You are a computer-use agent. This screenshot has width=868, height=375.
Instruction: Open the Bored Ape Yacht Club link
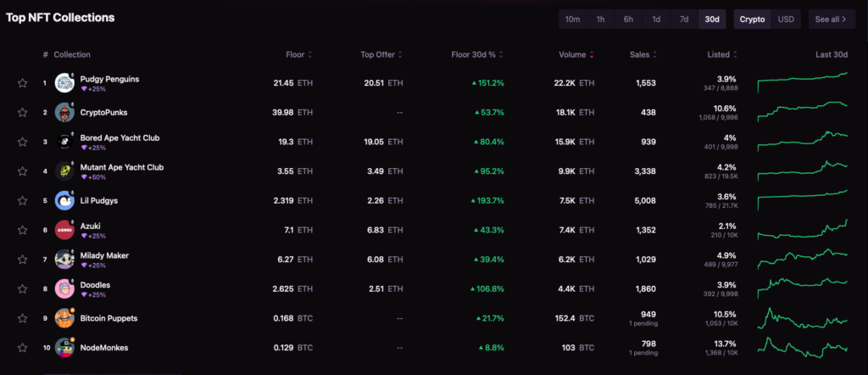[x=120, y=138]
